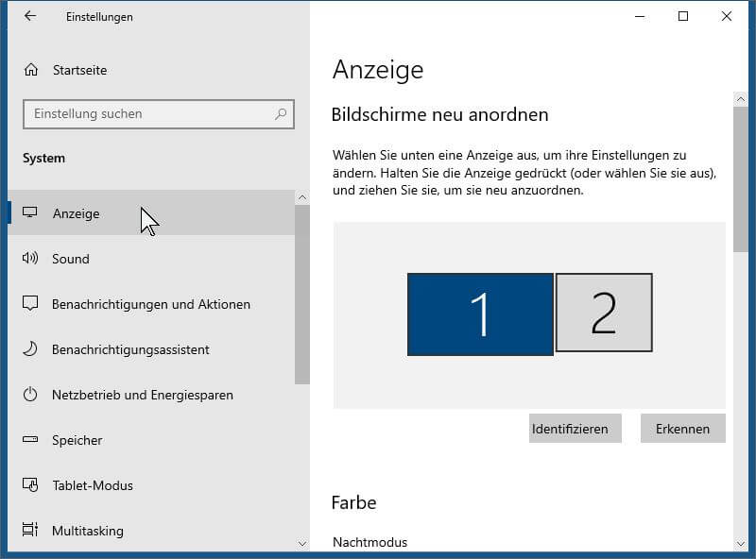Open the Startseite home icon

pos(31,70)
